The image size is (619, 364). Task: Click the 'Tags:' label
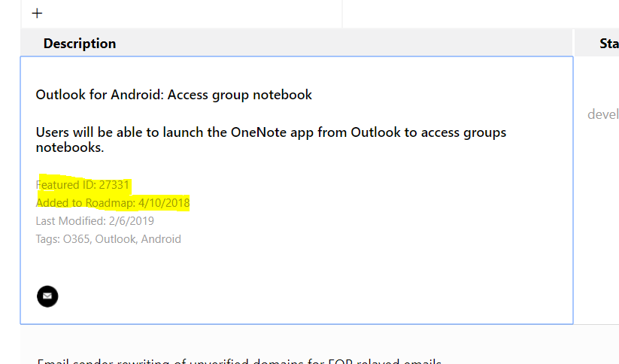[x=48, y=239]
